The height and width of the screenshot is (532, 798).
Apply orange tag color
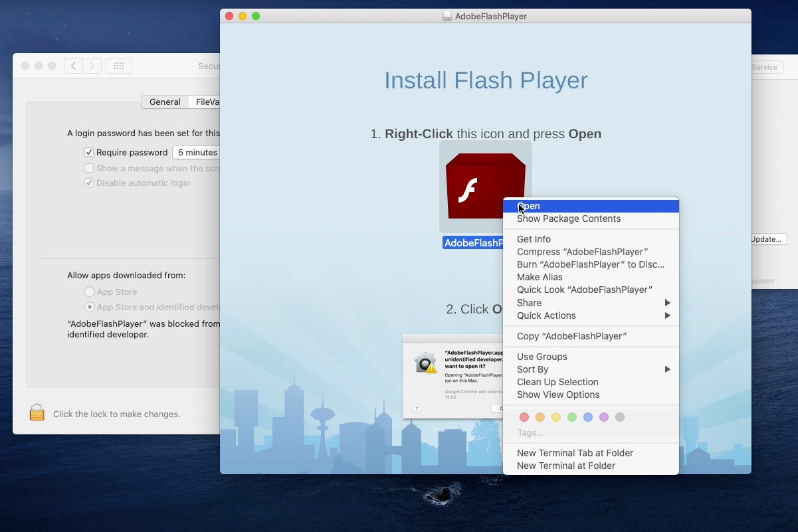coord(540,417)
